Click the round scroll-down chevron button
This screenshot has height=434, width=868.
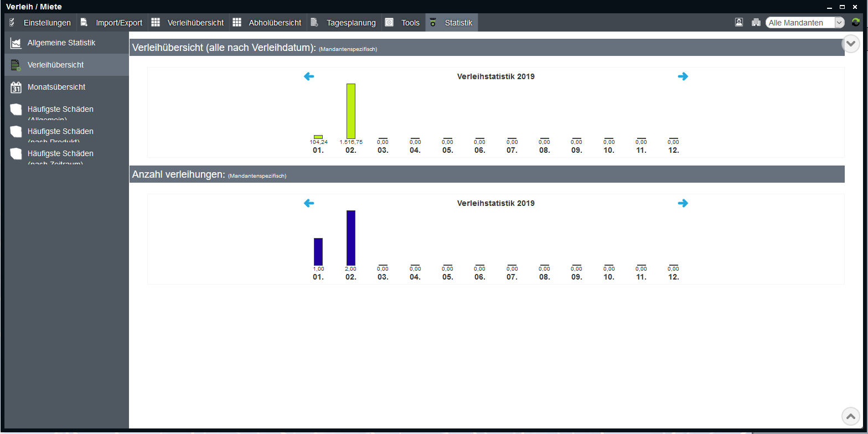coord(851,44)
